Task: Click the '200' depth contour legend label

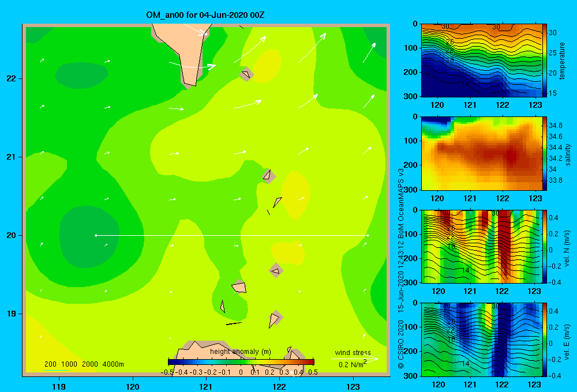Action: click(50, 364)
